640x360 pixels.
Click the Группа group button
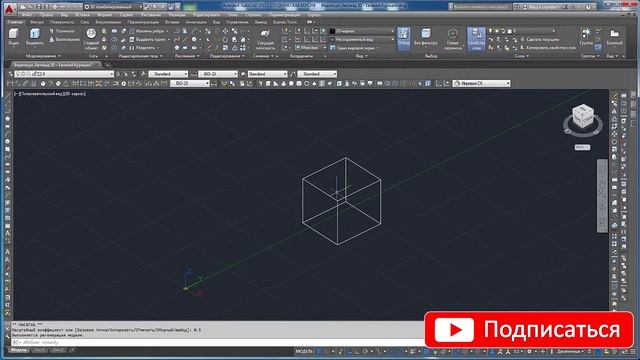pyautogui.click(x=586, y=37)
